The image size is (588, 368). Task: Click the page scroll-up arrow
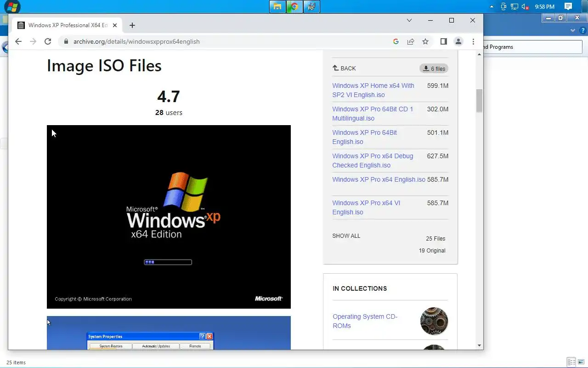tap(479, 55)
